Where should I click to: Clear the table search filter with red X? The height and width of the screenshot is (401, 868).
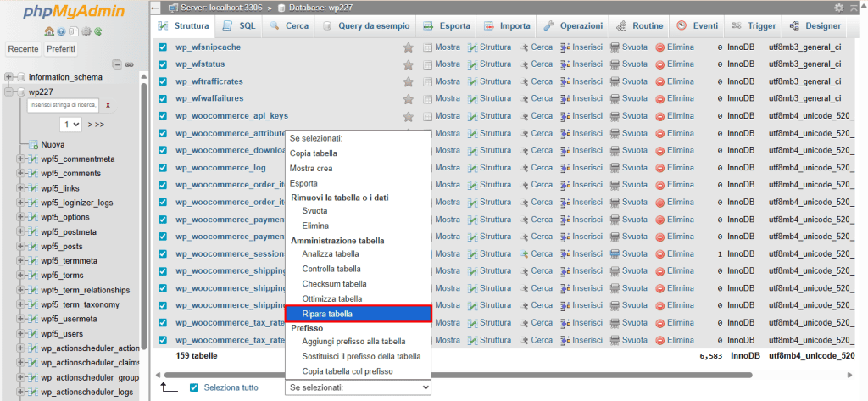coord(108,104)
